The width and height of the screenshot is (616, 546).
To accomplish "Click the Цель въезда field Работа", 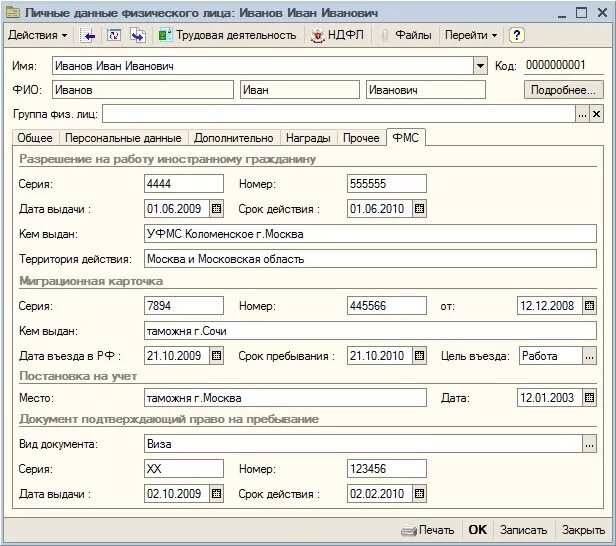I will click(551, 356).
